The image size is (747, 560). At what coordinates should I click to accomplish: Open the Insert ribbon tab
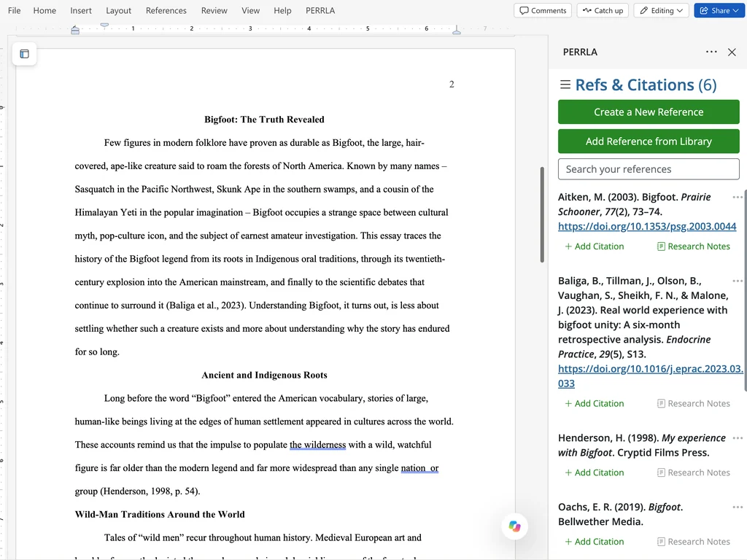pyautogui.click(x=81, y=10)
